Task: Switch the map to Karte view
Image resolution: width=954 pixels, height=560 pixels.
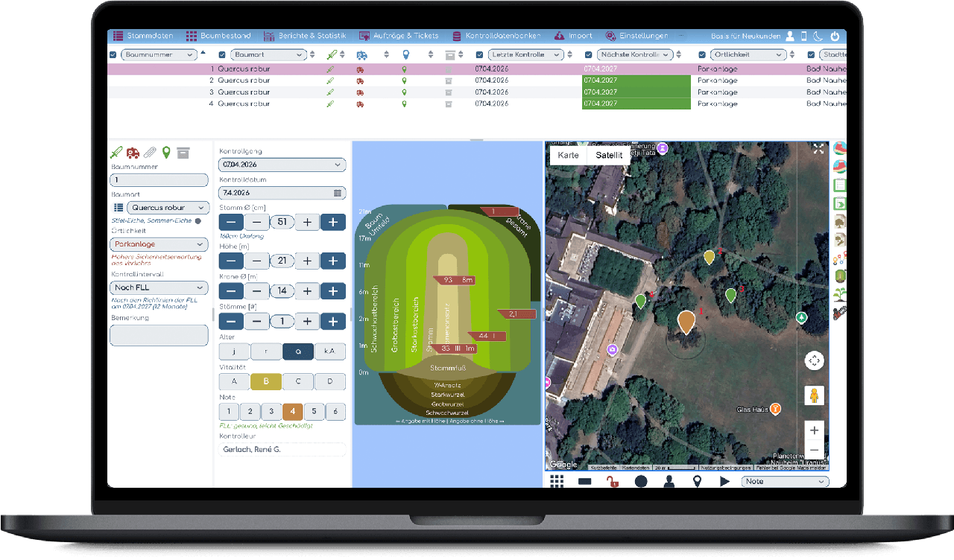Action: (x=568, y=156)
